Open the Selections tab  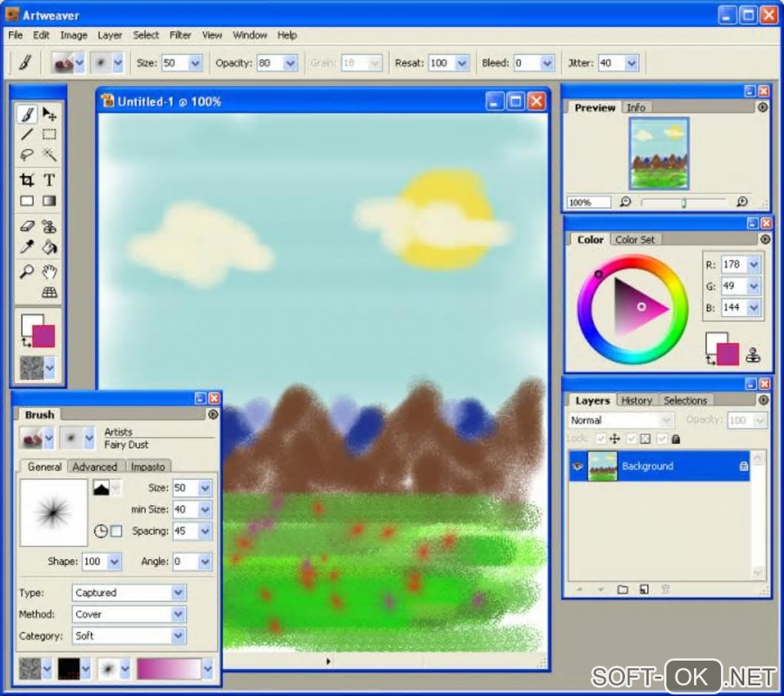[x=685, y=400]
